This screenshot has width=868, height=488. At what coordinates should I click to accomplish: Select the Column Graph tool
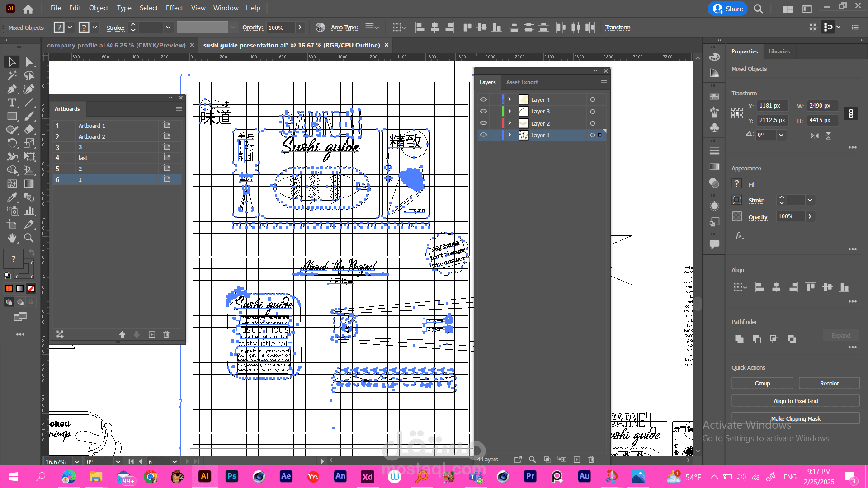coord(29,211)
